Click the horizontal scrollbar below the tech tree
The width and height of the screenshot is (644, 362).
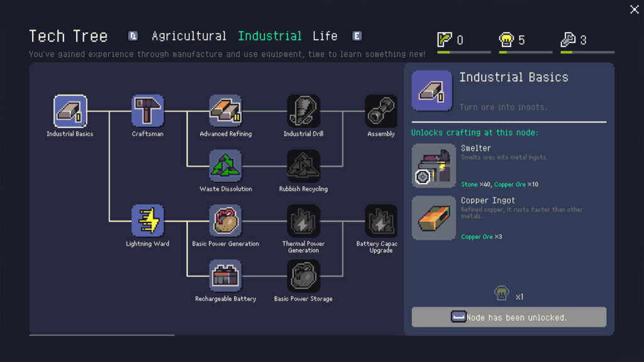[x=102, y=336]
